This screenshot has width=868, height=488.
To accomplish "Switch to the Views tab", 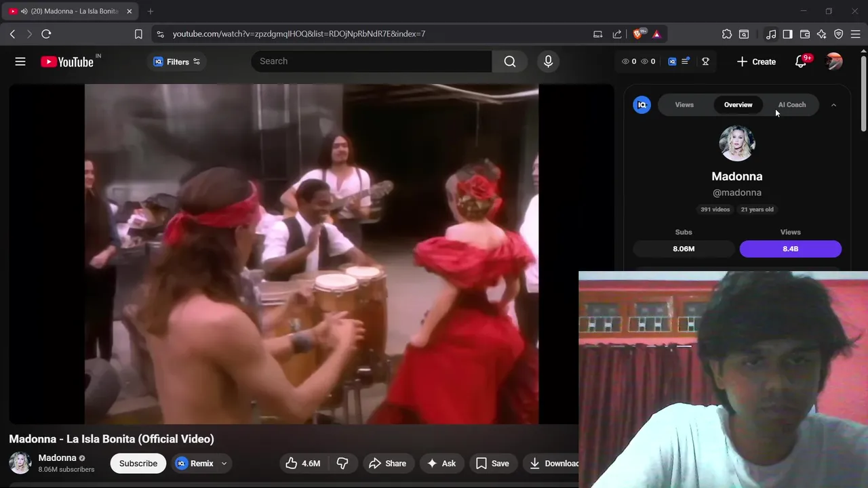I will coord(684,105).
